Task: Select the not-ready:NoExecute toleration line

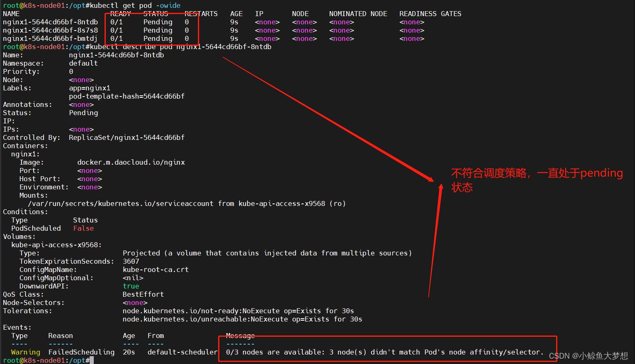Action: (238, 311)
